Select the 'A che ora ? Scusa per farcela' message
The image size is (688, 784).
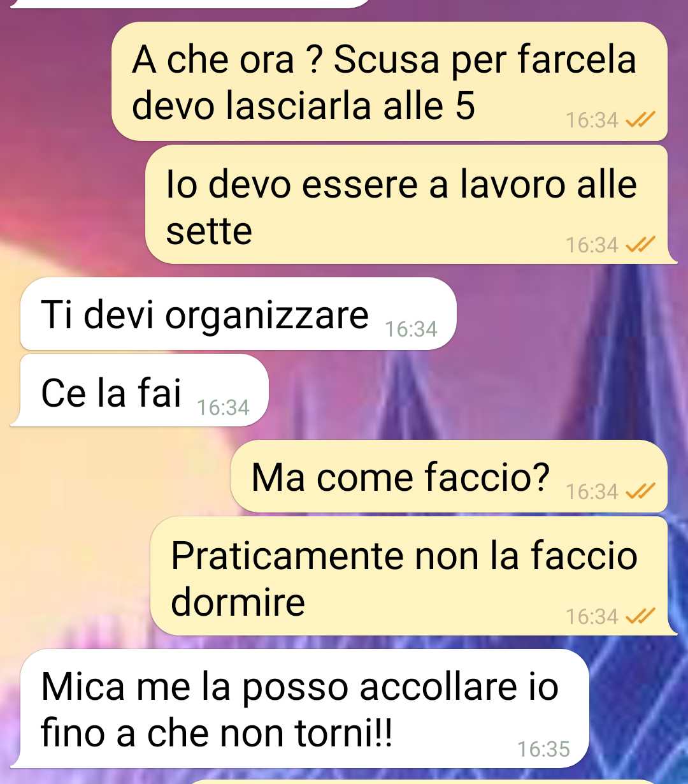click(390, 82)
